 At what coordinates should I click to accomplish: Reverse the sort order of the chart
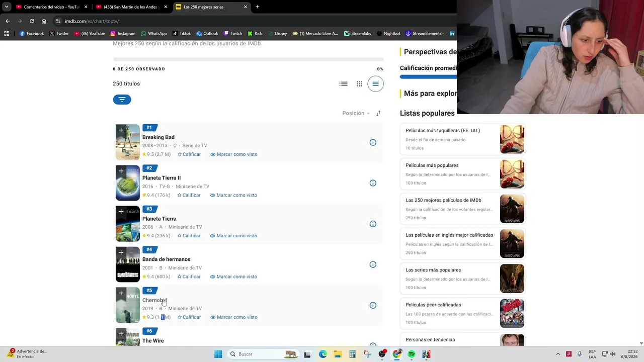tap(378, 113)
